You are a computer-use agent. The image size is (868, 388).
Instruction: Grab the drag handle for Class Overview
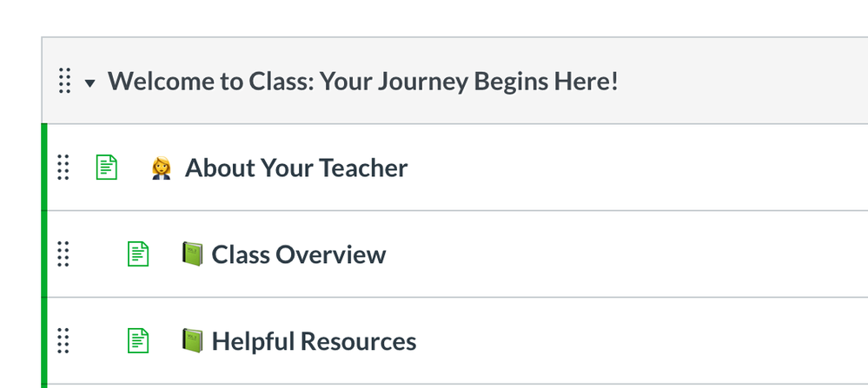point(63,254)
